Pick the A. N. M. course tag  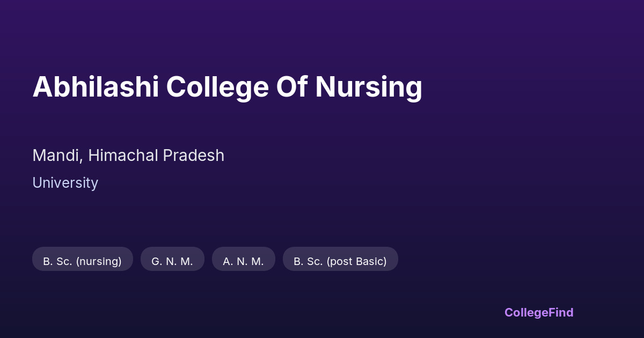coord(244,261)
